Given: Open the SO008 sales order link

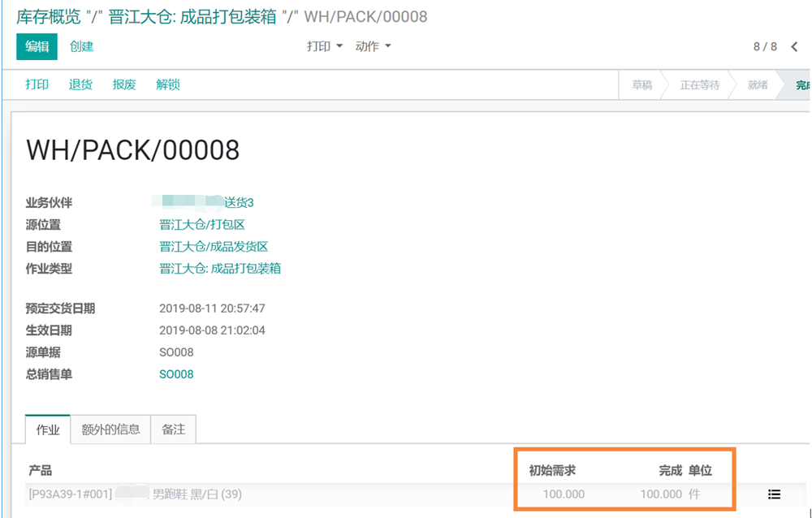Looking at the screenshot, I should [x=176, y=374].
